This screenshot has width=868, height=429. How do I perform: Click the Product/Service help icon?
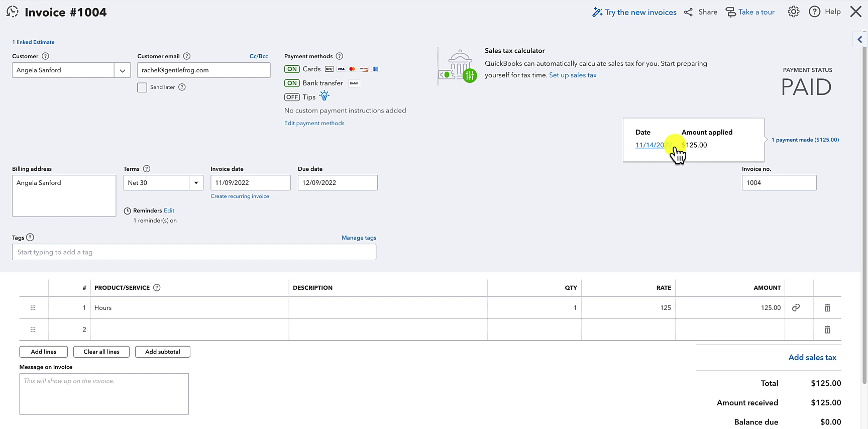tap(157, 288)
